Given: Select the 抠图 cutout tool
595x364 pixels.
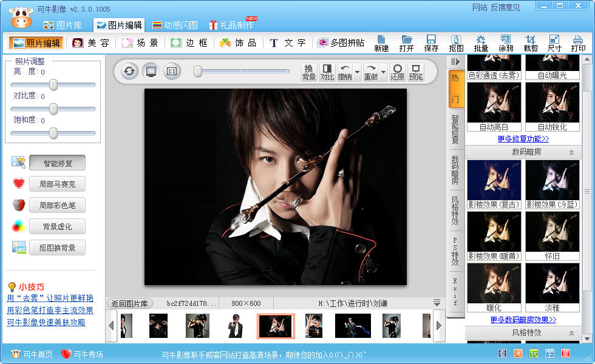Looking at the screenshot, I should pos(456,43).
